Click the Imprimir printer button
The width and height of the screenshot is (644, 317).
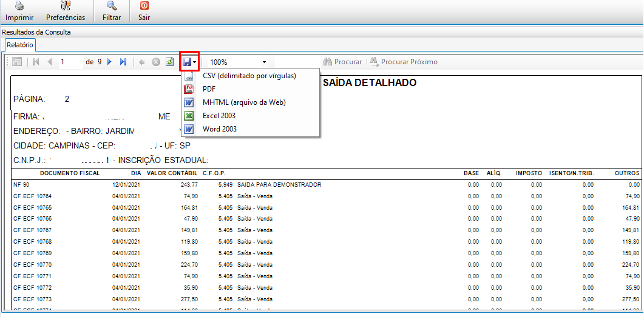click(x=19, y=12)
